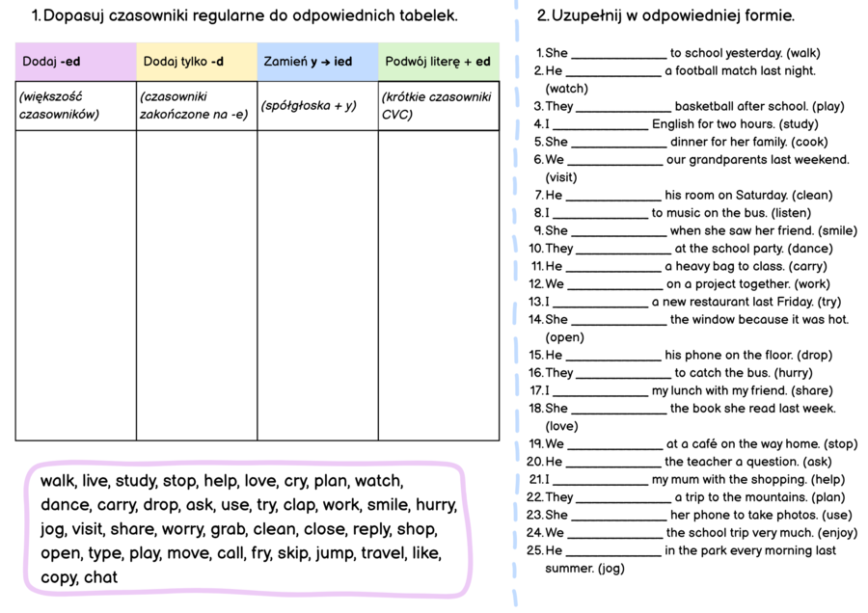Image resolution: width=868 pixels, height=613 pixels.
Task: Select the "Podwój literę + ed" column header
Action: (x=439, y=62)
